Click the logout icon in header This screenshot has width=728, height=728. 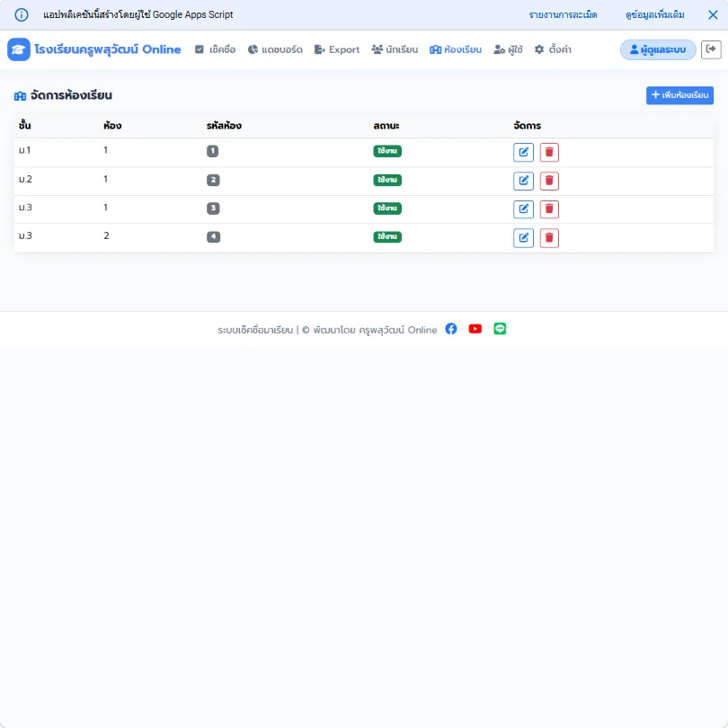click(x=710, y=49)
